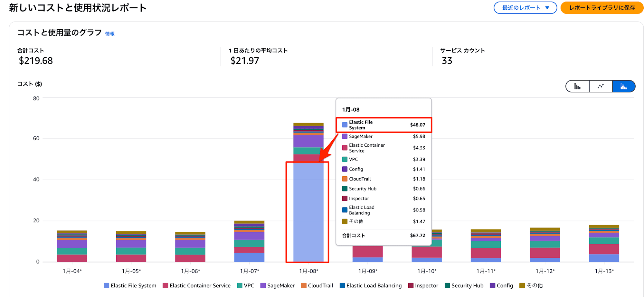Select the 1月-07 stacked bar
644x297 pixels.
click(249, 241)
